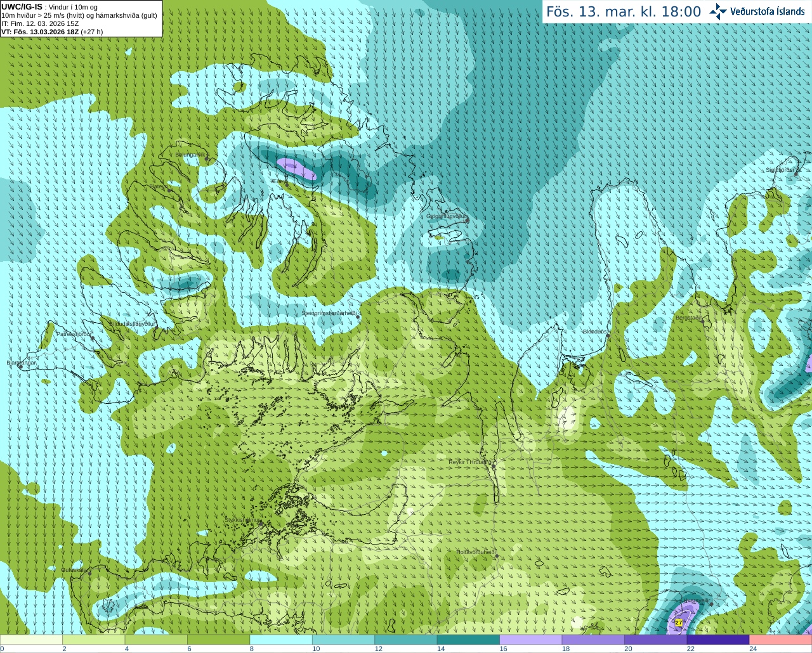Click the Veðurstofa Íslands logo text
The height and width of the screenshot is (653, 812).
[768, 11]
